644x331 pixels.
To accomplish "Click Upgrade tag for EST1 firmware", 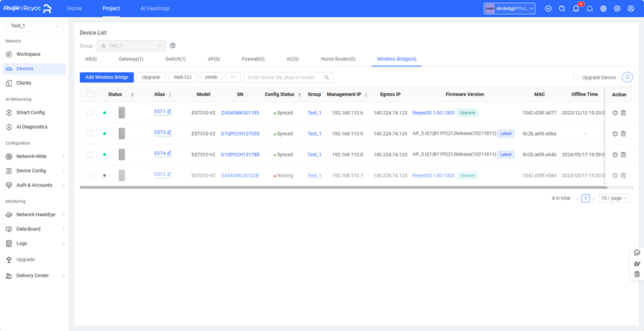I will click(468, 113).
